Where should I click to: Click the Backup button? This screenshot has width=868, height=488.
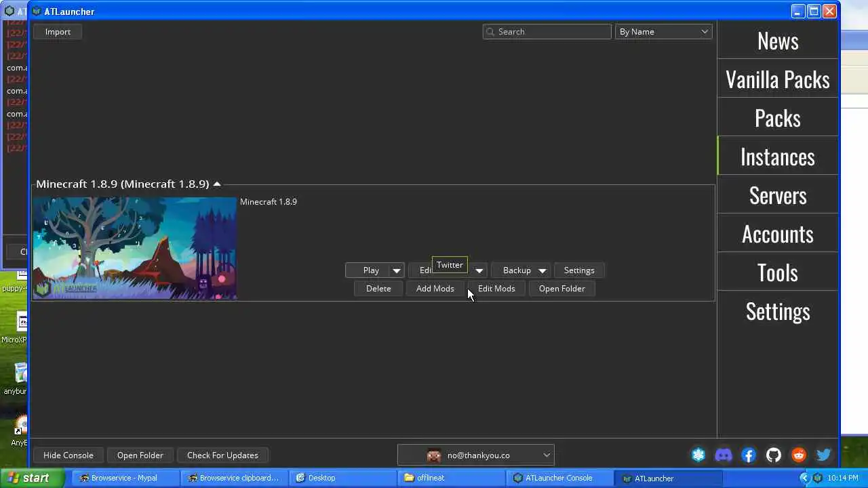point(517,270)
